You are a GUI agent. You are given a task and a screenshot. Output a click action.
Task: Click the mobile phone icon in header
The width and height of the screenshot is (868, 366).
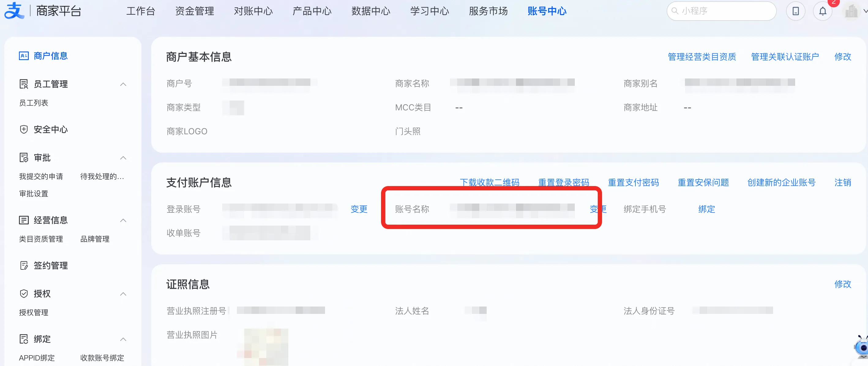pos(795,11)
